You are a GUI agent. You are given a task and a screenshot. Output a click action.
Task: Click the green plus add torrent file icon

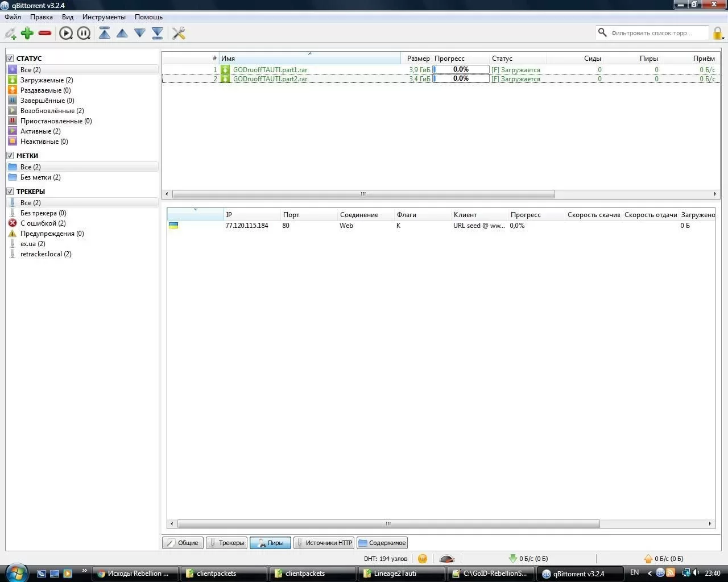pyautogui.click(x=27, y=34)
